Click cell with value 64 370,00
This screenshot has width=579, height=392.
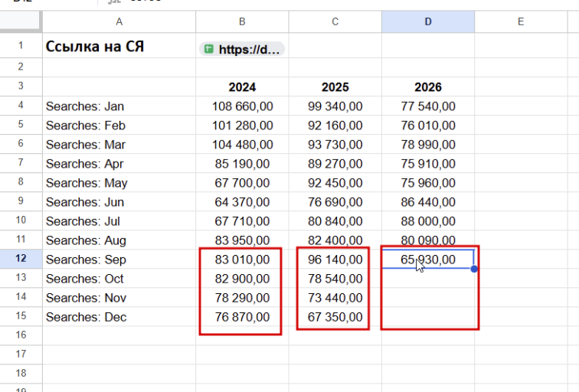click(242, 202)
